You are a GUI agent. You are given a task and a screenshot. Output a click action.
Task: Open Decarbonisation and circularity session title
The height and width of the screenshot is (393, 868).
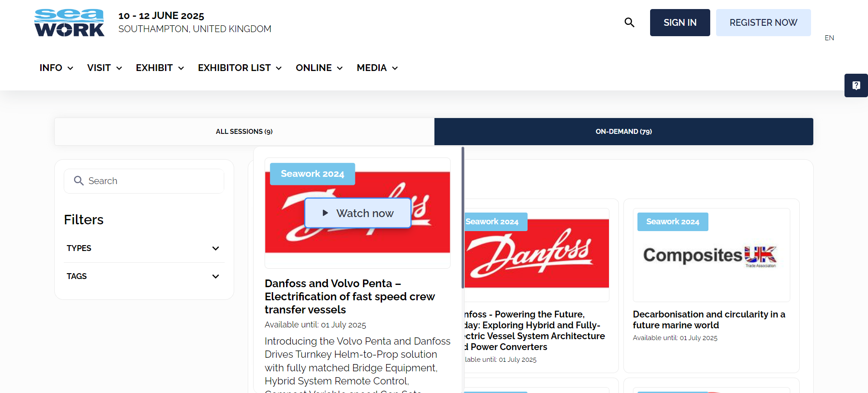709,320
